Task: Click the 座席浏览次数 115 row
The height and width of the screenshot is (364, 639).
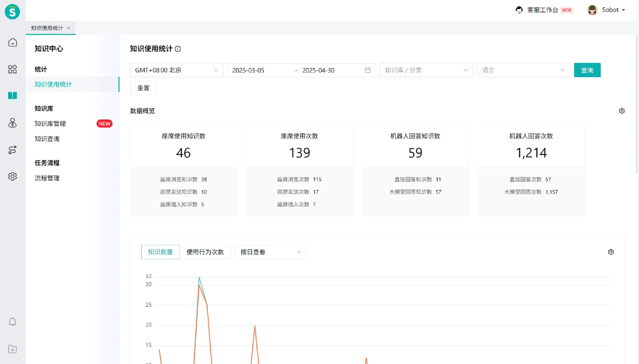Action: click(299, 179)
